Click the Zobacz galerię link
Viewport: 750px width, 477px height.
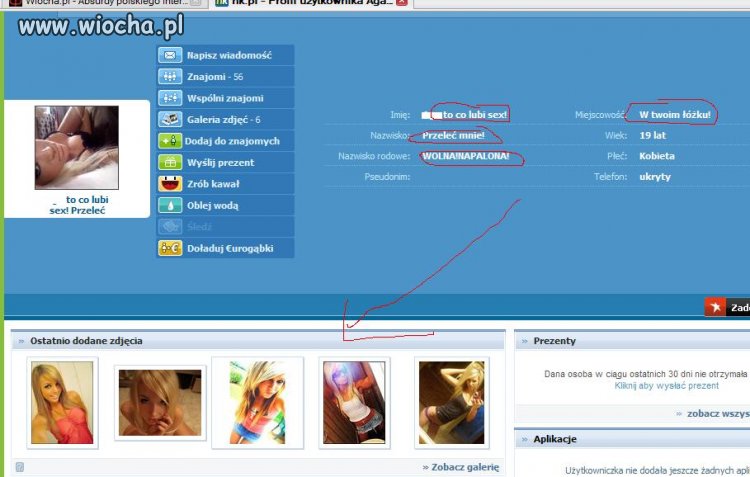coord(461,467)
